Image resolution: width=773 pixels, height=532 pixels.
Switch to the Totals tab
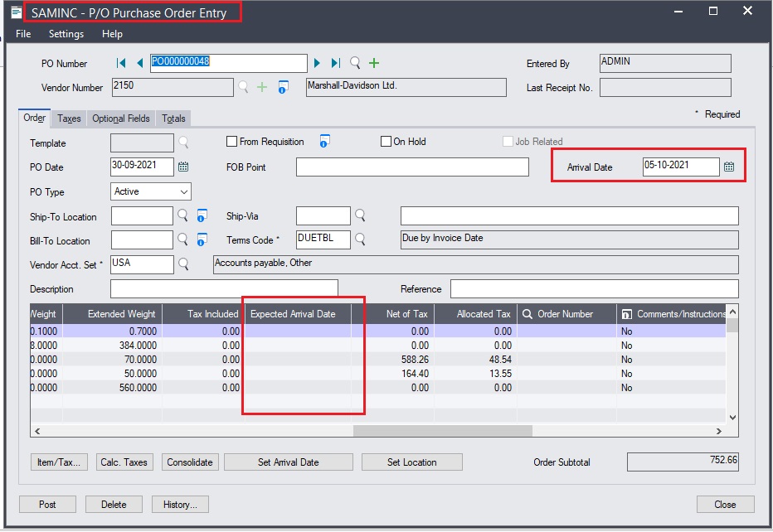(173, 118)
